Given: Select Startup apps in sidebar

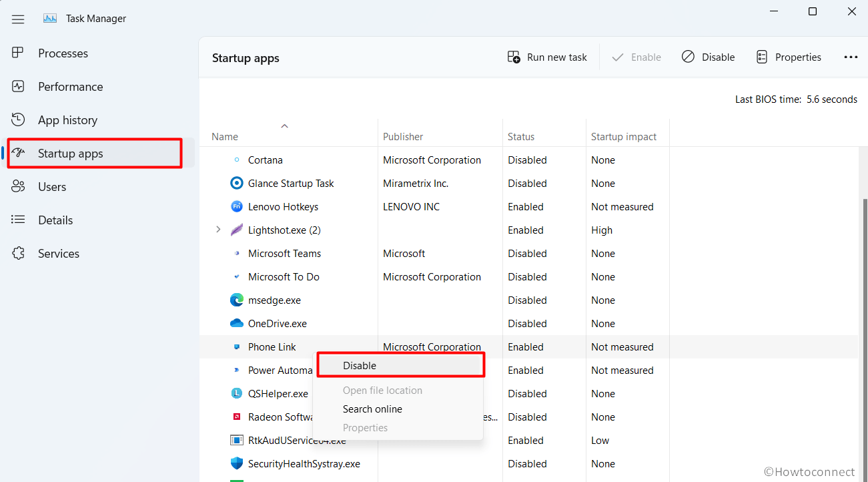Looking at the screenshot, I should coord(99,154).
